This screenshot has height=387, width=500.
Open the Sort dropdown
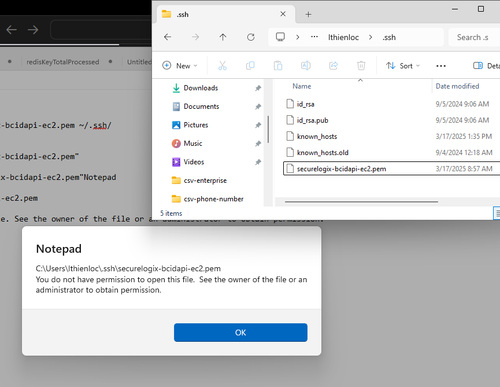pyautogui.click(x=403, y=66)
